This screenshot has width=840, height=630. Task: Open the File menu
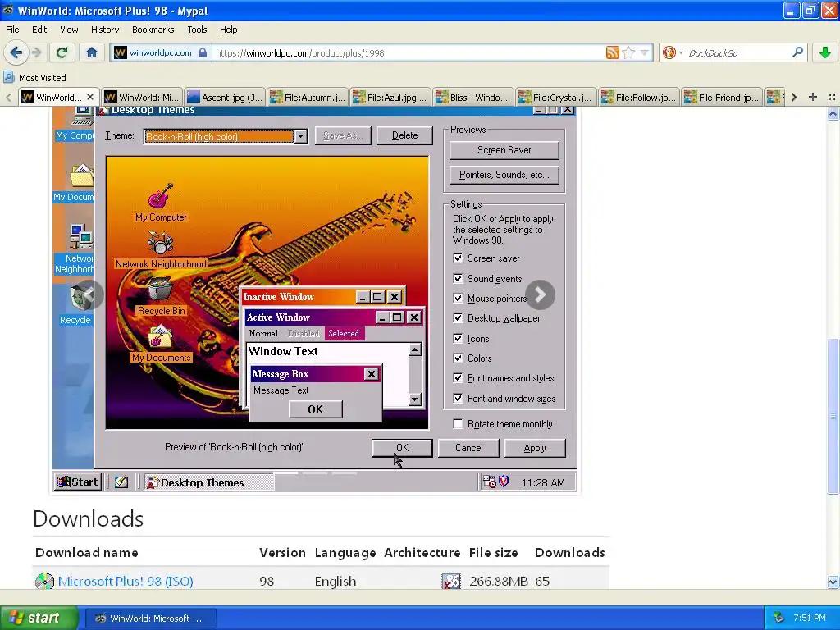click(12, 30)
